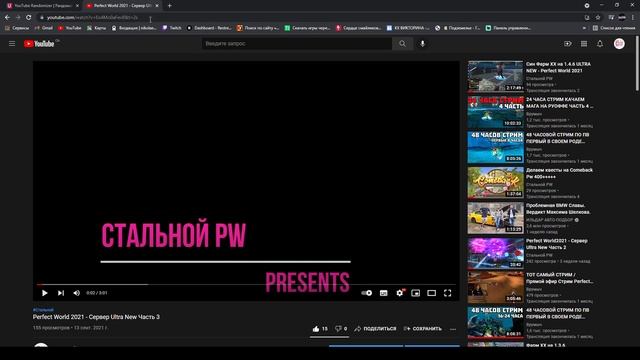This screenshot has width=640, height=360.
Task: Go to the YouTube home logo
Action: (39, 44)
